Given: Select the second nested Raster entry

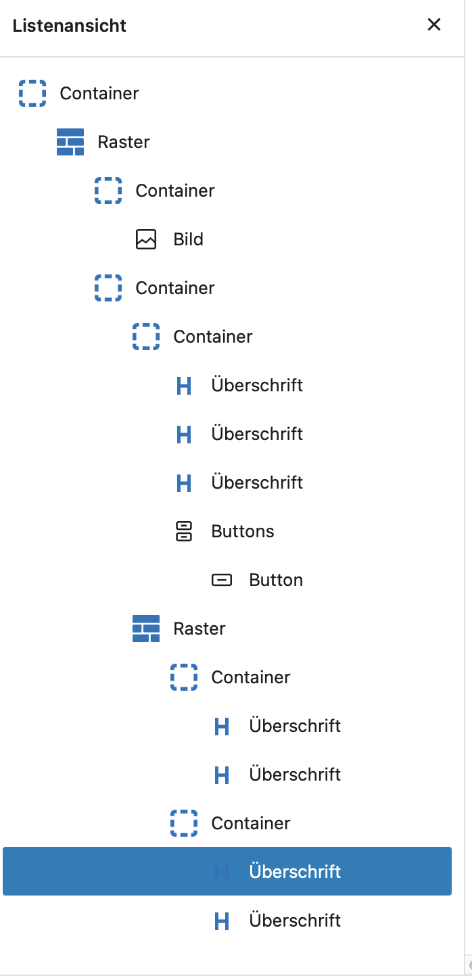Looking at the screenshot, I should (x=199, y=629).
